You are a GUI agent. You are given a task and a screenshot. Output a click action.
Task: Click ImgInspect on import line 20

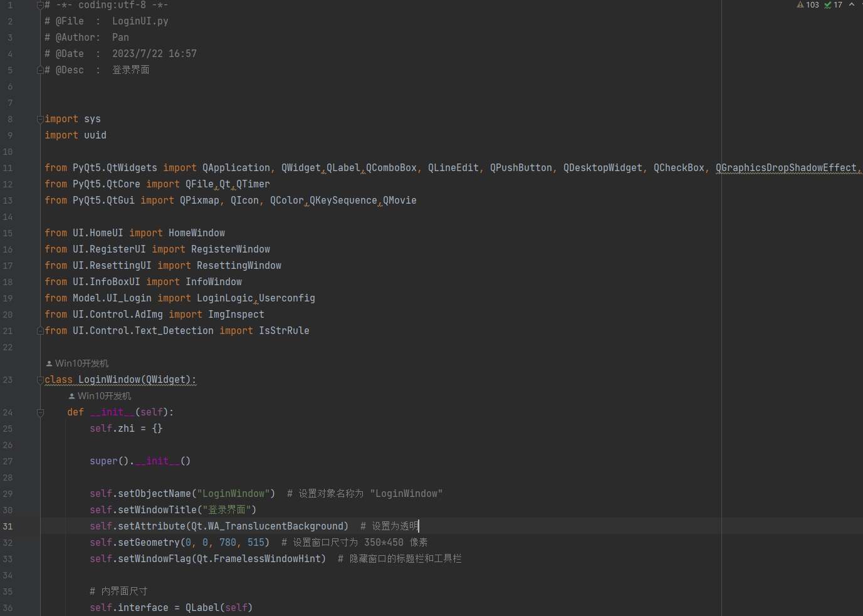pyautogui.click(x=236, y=315)
